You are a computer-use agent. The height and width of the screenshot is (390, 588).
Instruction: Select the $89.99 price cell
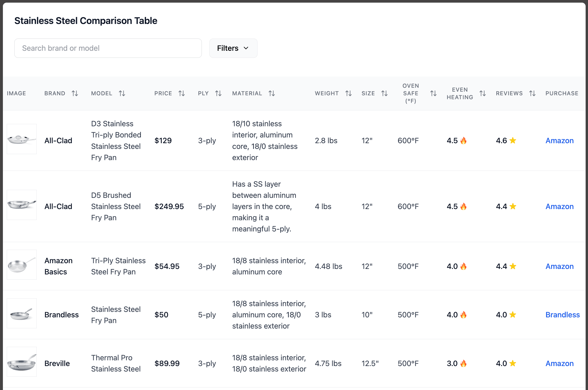(167, 363)
